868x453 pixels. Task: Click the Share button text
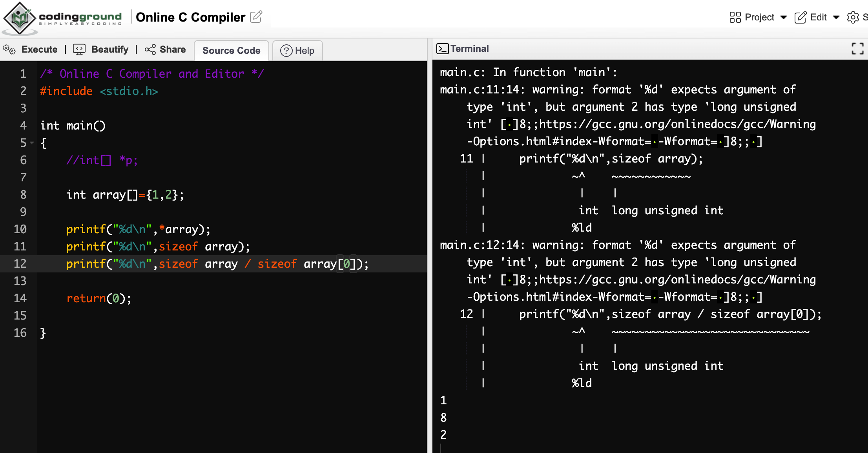click(x=173, y=49)
